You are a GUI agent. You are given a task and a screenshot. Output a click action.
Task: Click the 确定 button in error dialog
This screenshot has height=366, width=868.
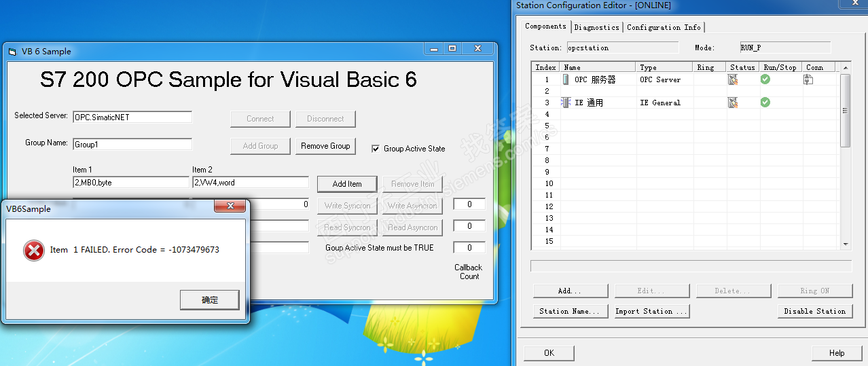click(210, 299)
